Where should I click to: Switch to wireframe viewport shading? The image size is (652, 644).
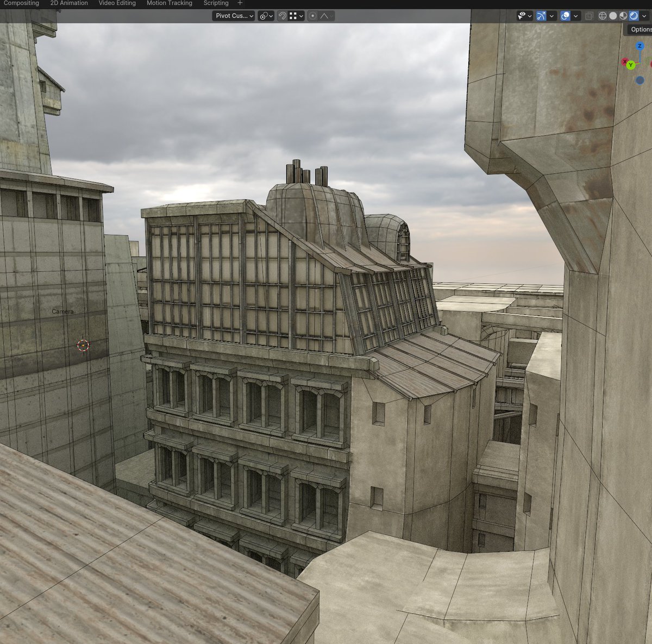(603, 16)
